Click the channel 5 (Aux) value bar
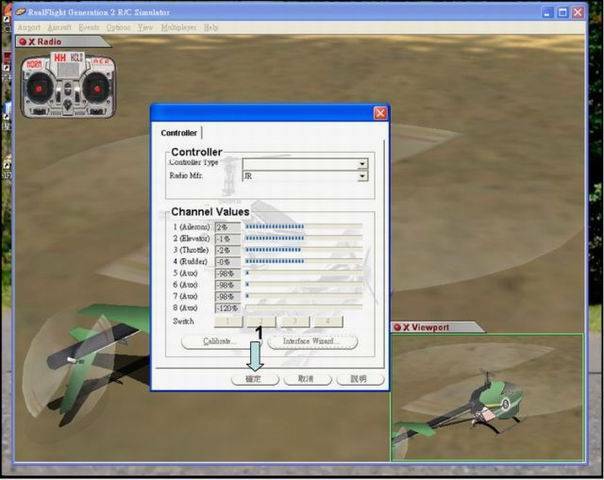 click(x=304, y=273)
